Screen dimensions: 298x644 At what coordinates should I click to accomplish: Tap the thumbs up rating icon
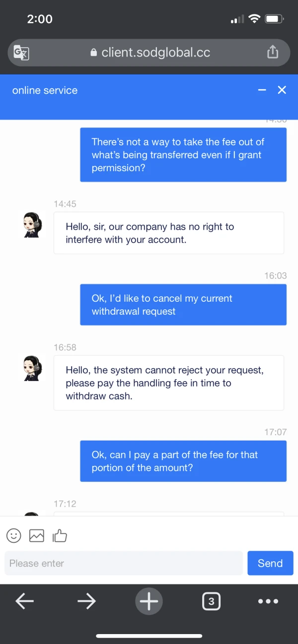pyautogui.click(x=60, y=535)
